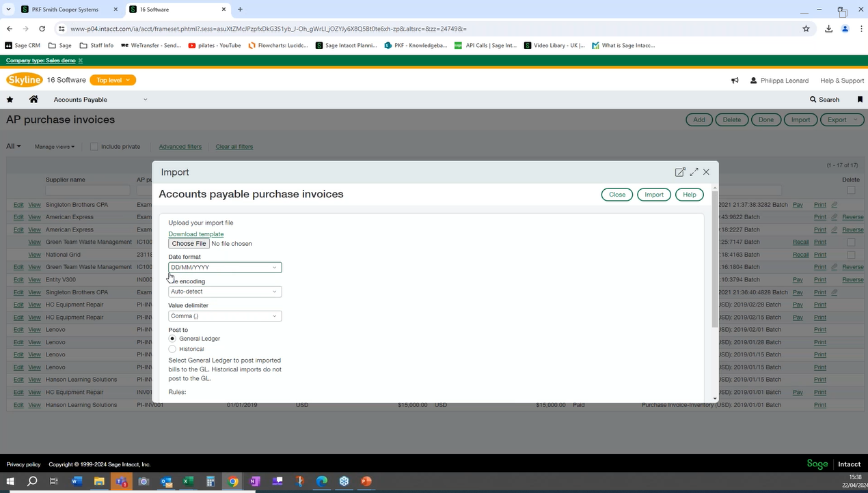Viewport: 868px width, 493px height.
Task: Expand the Accounts Payable module dropdown
Action: (145, 100)
